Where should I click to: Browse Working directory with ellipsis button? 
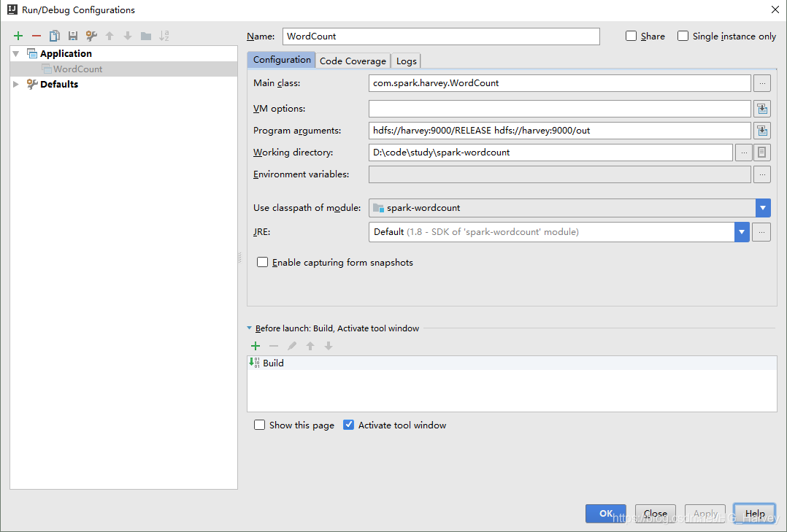coord(743,153)
